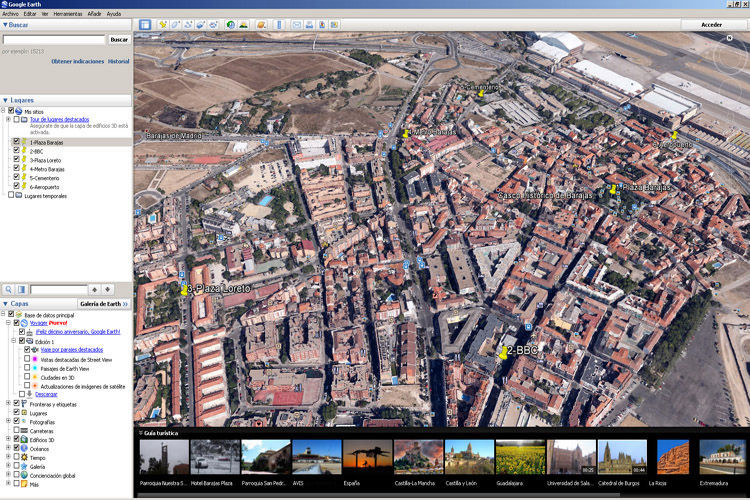Collapse the Capas panel triangle
This screenshot has width=750, height=500.
[5, 304]
